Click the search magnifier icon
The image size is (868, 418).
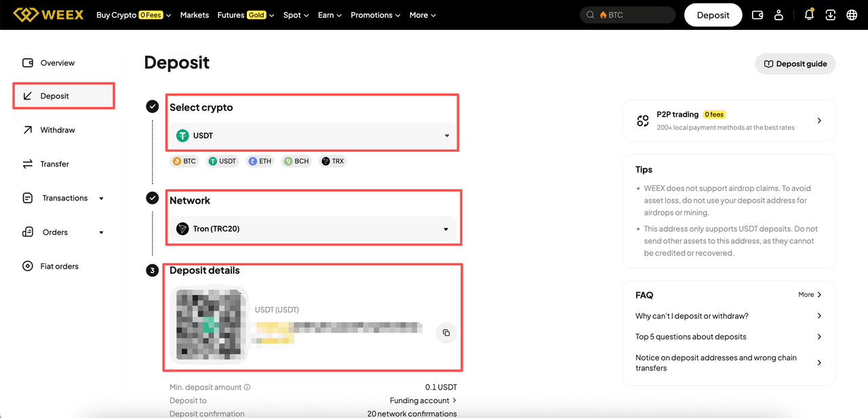[591, 15]
